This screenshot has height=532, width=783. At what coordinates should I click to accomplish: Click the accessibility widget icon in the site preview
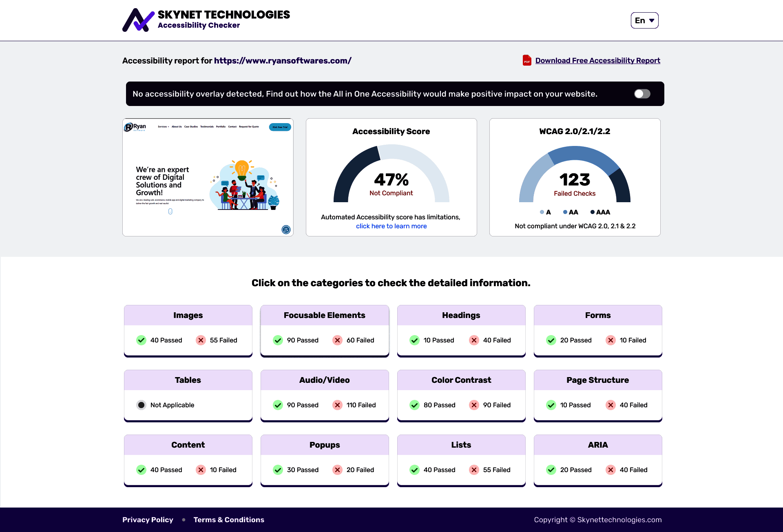pos(286,230)
